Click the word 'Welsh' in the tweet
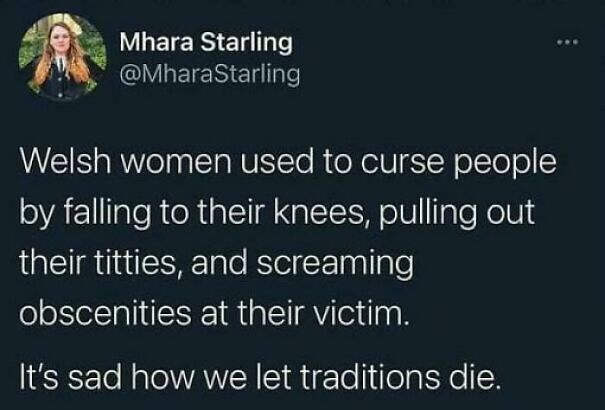605x410 pixels. coord(66,161)
